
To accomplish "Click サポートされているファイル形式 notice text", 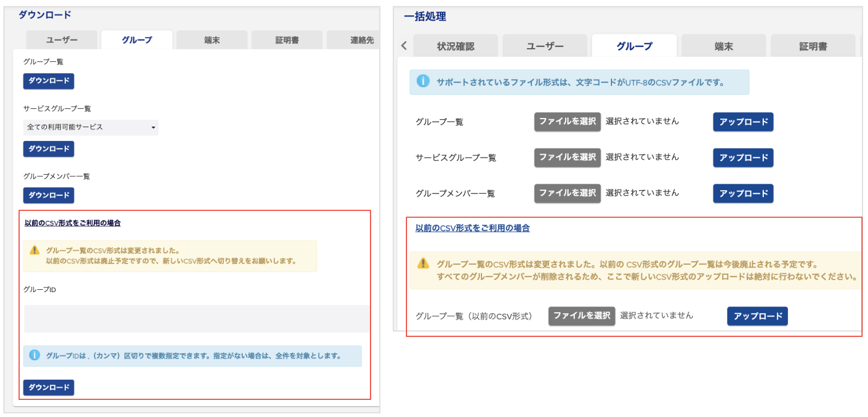I will [x=580, y=82].
